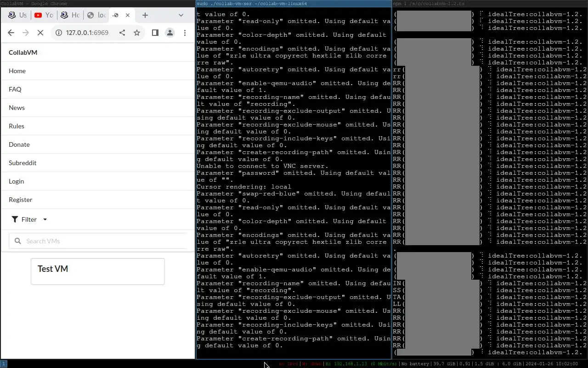588x368 pixels.
Task: Switch to the first 'Us' tab
Action: click(x=17, y=15)
